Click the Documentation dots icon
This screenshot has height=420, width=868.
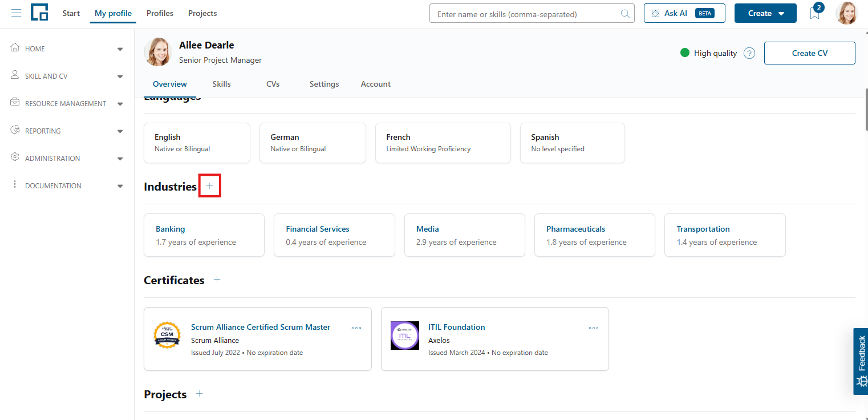15,185
